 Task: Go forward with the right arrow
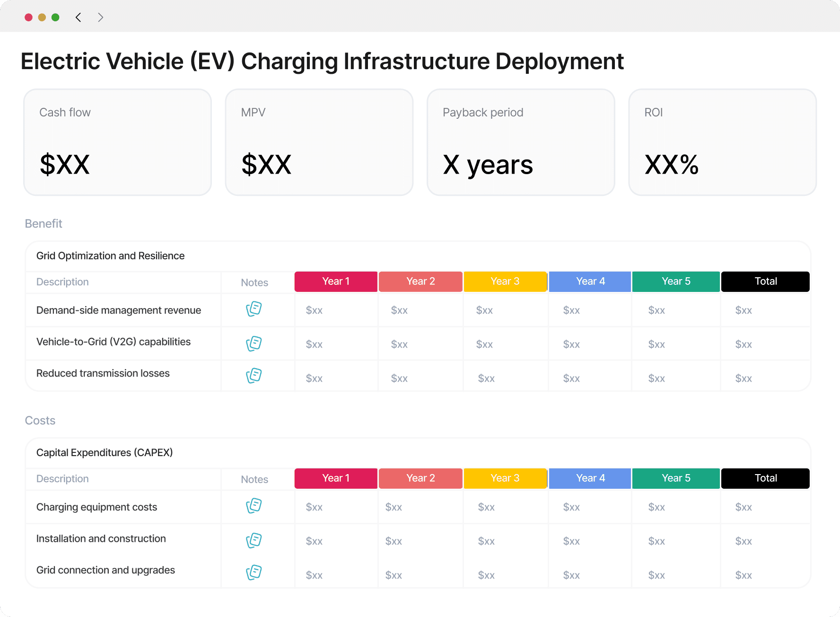100,18
